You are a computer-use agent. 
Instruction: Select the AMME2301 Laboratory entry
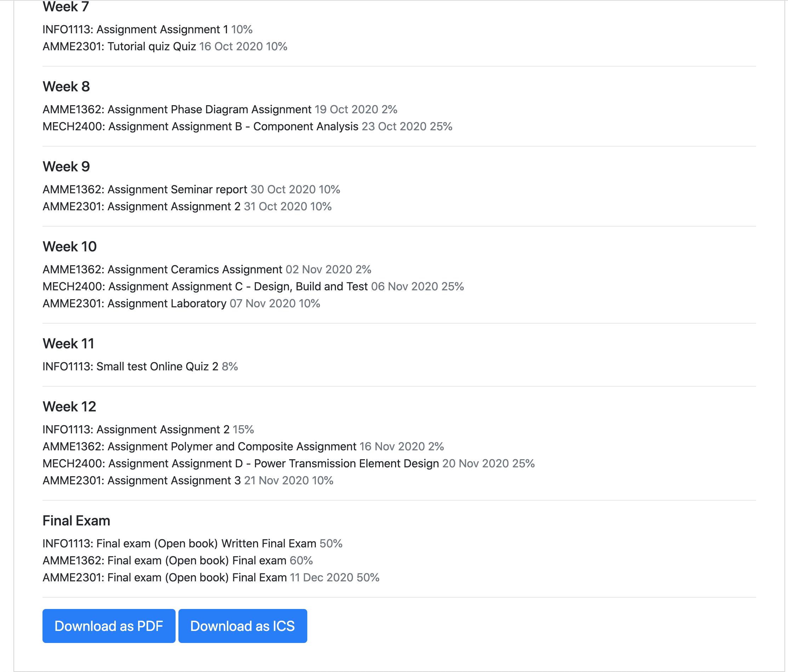181,303
